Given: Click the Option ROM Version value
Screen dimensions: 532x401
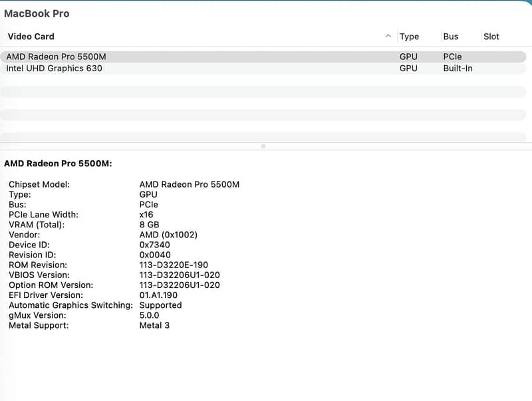Looking at the screenshot, I should point(180,285).
